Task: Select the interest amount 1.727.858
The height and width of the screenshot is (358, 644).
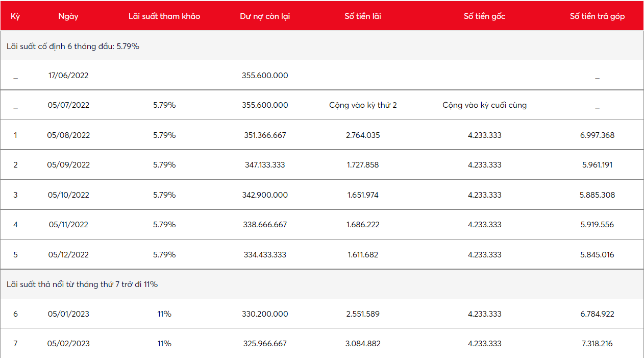Action: [x=362, y=165]
